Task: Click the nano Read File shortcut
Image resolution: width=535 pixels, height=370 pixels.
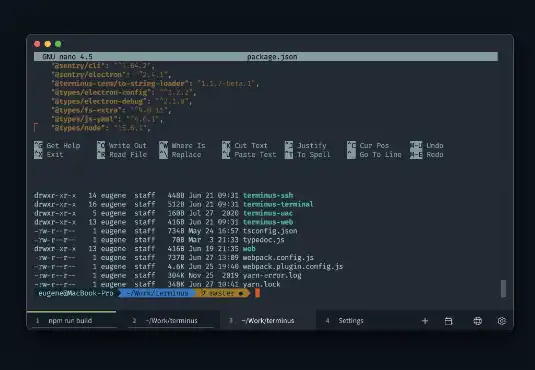Action: [122, 155]
